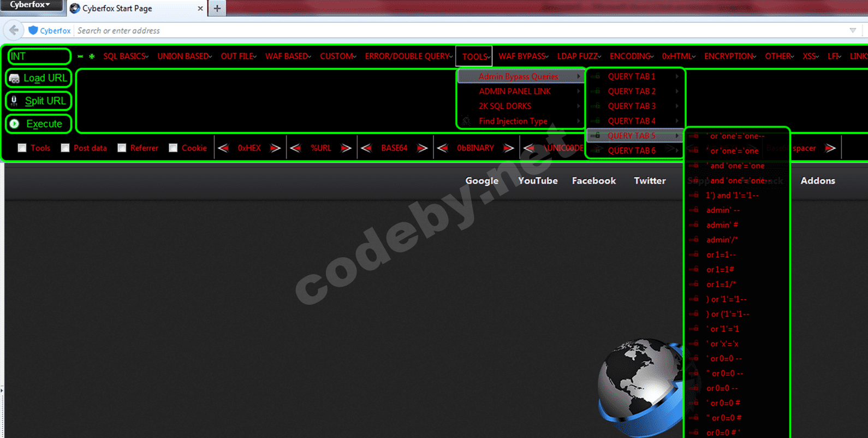Toggle the Referrer checkbox
This screenshot has height=438, width=868.
(122, 148)
